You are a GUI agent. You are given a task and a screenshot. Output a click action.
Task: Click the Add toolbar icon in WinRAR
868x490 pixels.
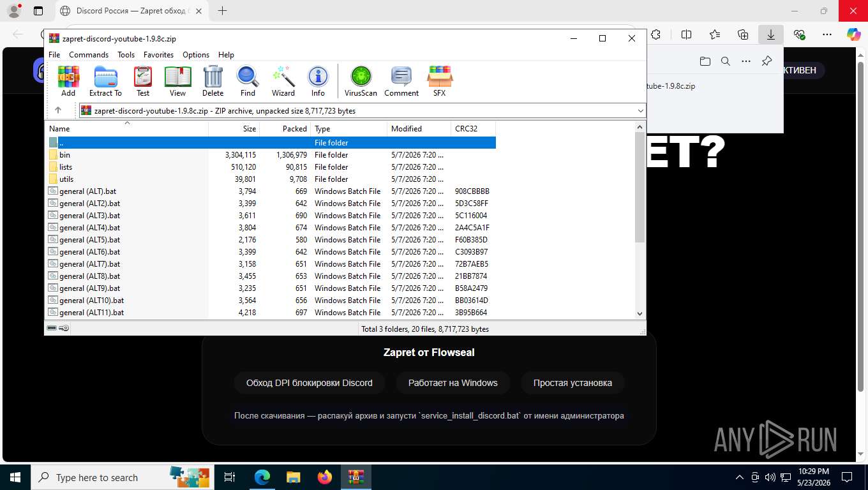coord(68,81)
